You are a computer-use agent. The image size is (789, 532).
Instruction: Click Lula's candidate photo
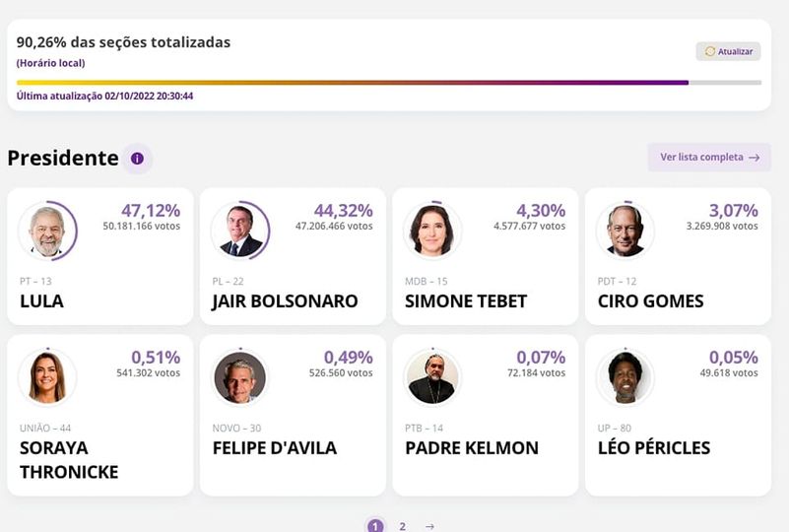pyautogui.click(x=46, y=232)
